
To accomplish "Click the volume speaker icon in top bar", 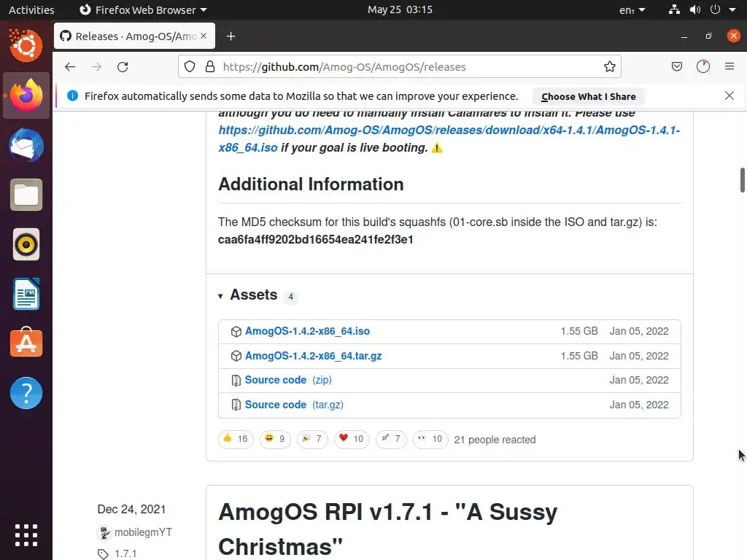I will (695, 9).
